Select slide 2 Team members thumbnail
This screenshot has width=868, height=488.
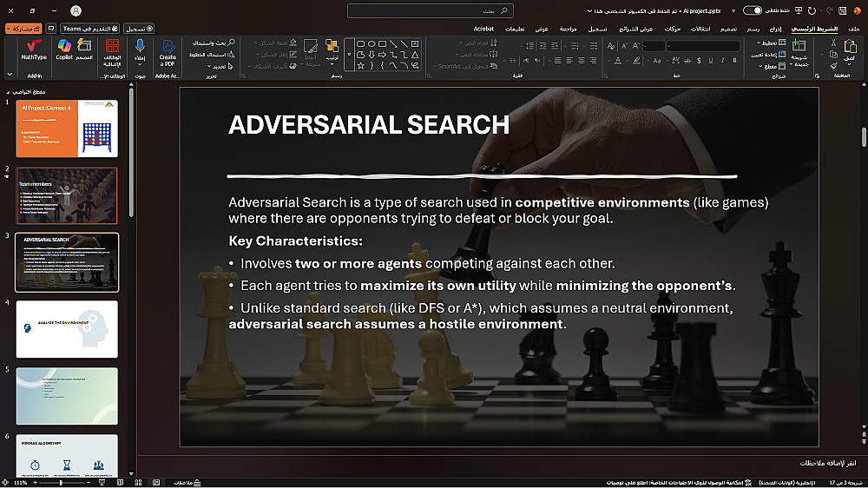pyautogui.click(x=67, y=195)
